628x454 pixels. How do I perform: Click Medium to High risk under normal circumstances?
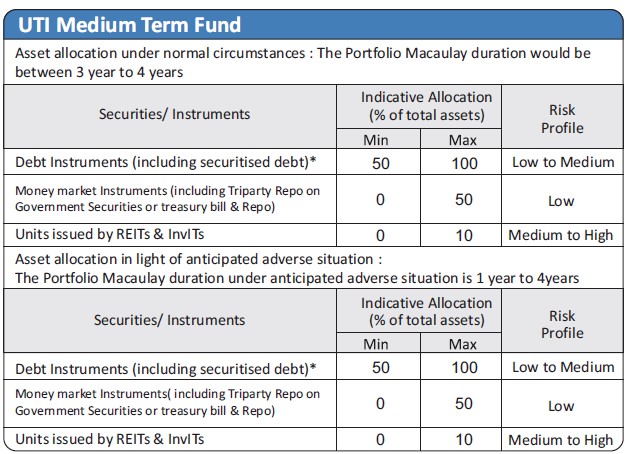click(561, 236)
